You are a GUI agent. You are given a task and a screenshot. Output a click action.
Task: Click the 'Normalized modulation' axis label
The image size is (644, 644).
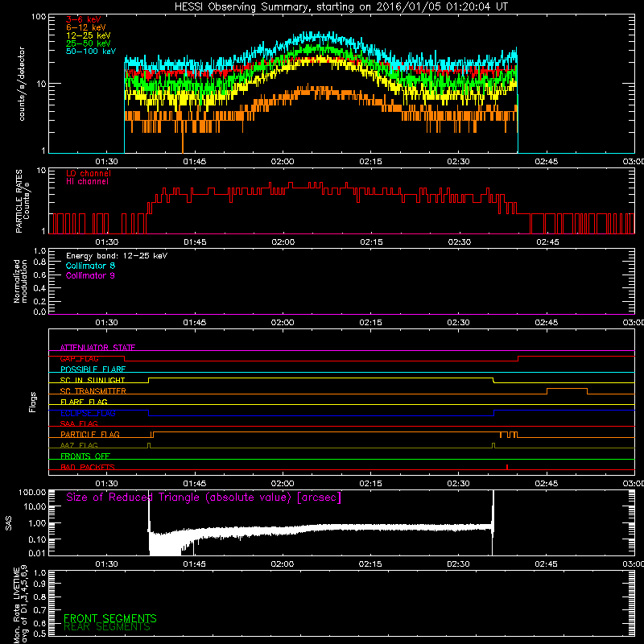[20, 281]
